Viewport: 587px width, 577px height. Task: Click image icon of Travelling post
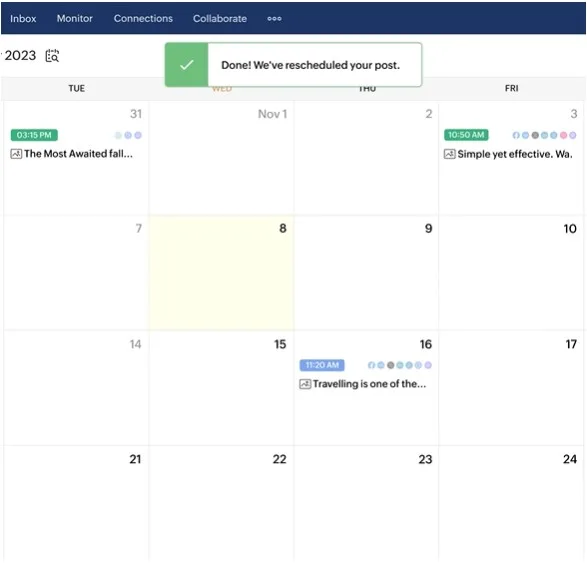coord(305,384)
